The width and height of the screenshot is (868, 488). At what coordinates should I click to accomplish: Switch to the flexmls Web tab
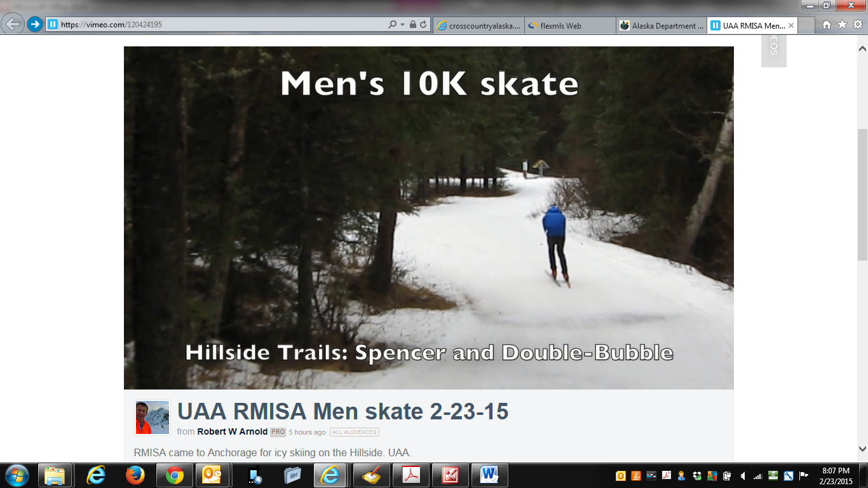[x=571, y=25]
